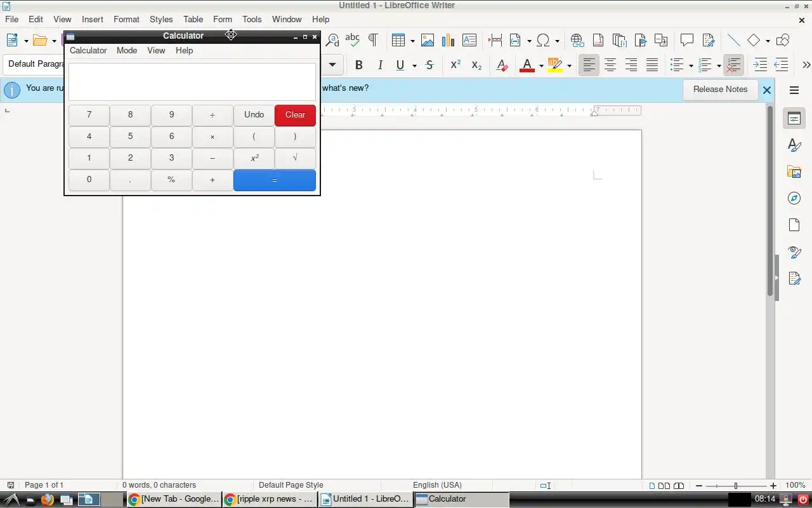This screenshot has width=812, height=508.
Task: Toggle formatting marks pilcrow icon
Action: tap(373, 41)
